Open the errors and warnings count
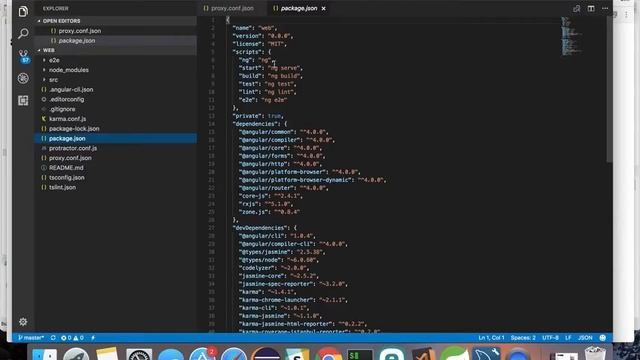The width and height of the screenshot is (640, 360). [72, 338]
